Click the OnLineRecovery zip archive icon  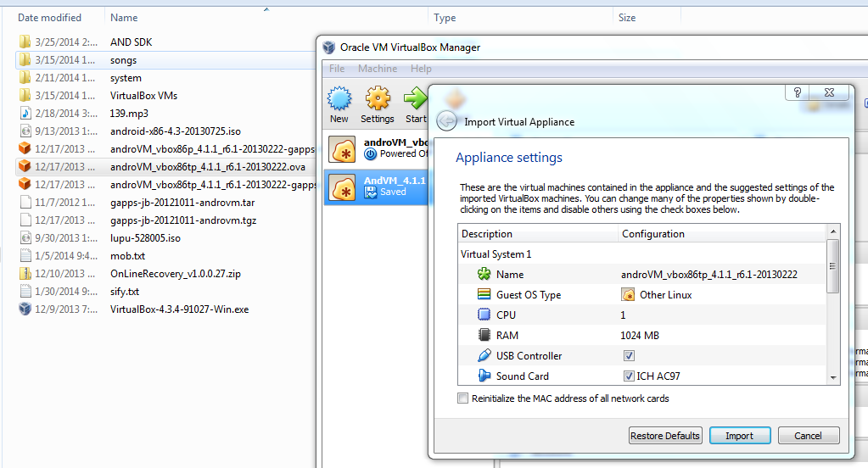[x=25, y=273]
